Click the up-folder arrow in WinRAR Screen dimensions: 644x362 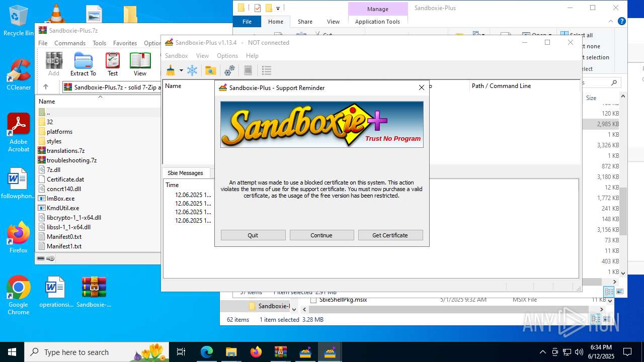(x=46, y=87)
